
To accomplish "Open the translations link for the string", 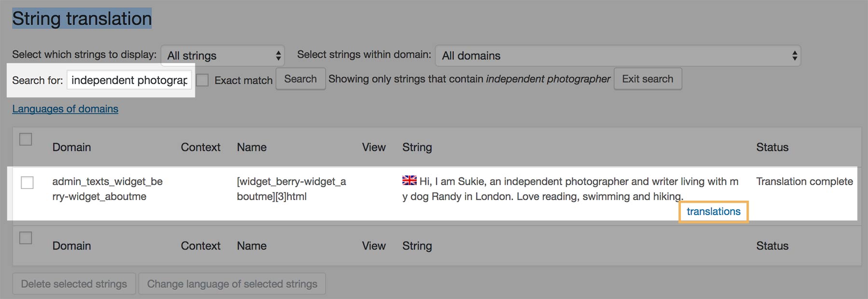I will 713,212.
